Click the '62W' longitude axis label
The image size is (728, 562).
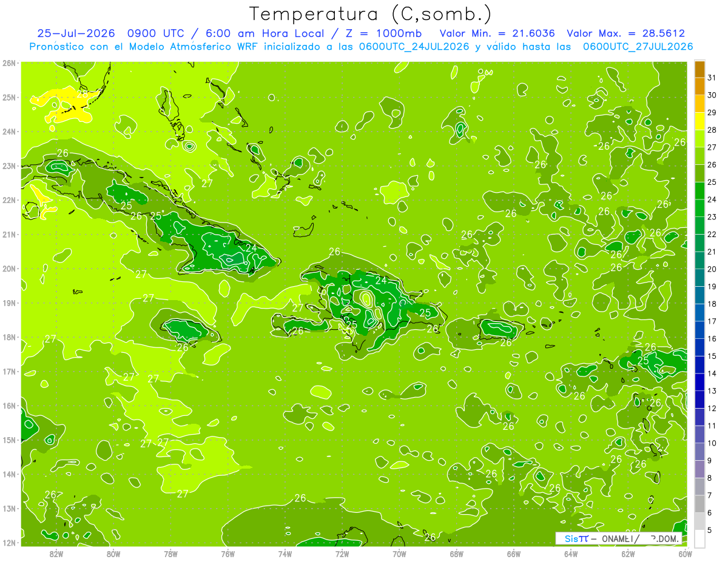pyautogui.click(x=628, y=554)
